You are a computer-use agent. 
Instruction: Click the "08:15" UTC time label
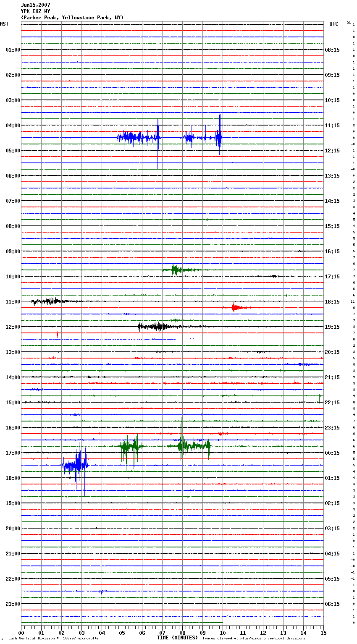tap(332, 50)
